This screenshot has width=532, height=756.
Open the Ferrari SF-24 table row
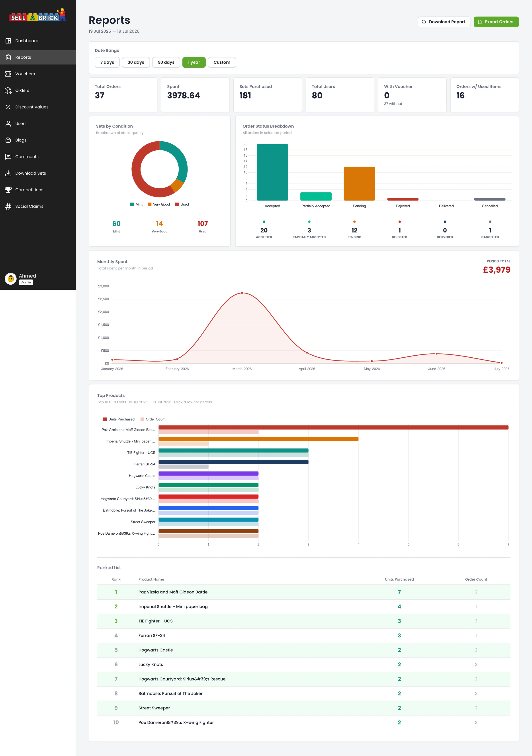304,636
